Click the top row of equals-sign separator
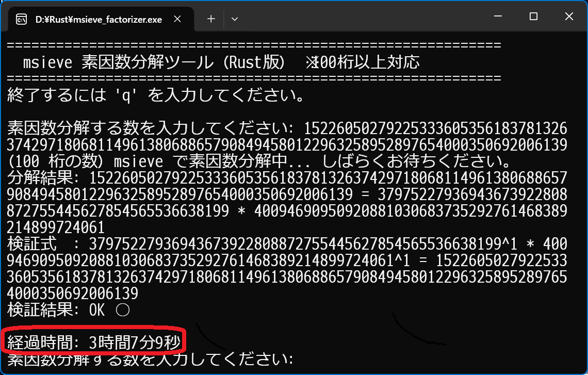 254,45
